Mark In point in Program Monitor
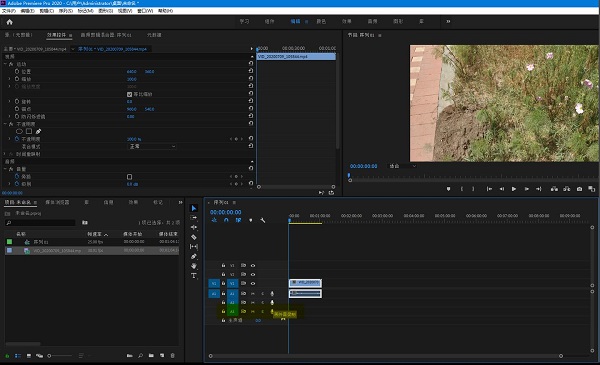The height and width of the screenshot is (365, 600). pos(462,189)
